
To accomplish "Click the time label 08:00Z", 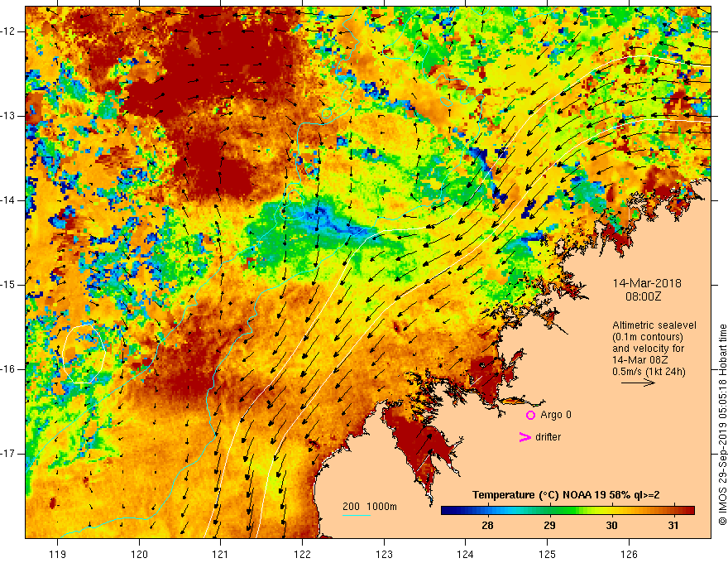I will tap(643, 296).
